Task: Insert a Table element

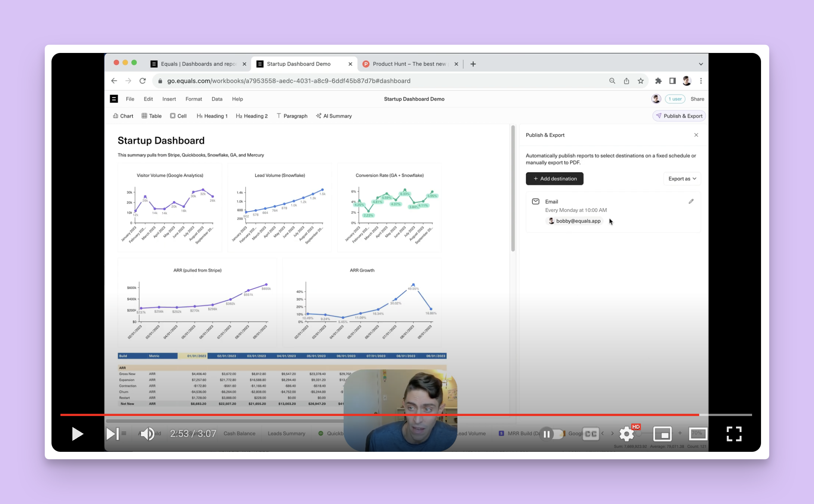Action: (x=151, y=116)
